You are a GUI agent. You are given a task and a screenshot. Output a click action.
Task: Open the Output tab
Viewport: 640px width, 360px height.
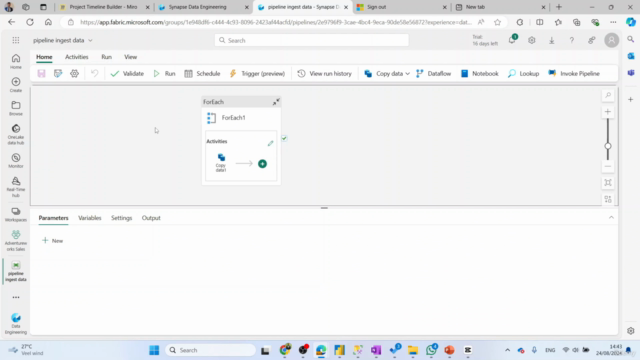[x=151, y=218]
